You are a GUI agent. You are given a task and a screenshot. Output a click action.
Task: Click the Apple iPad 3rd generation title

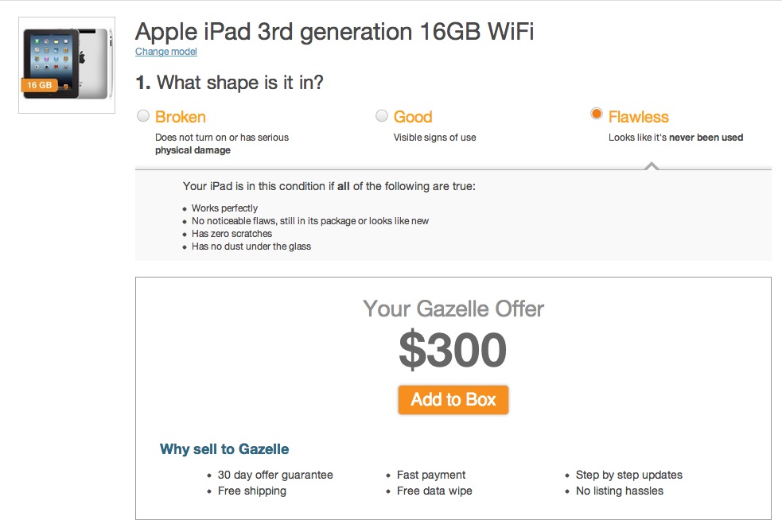335,32
